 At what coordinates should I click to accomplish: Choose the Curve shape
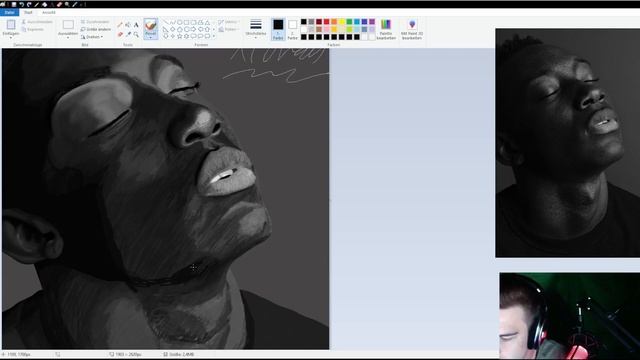pos(173,22)
